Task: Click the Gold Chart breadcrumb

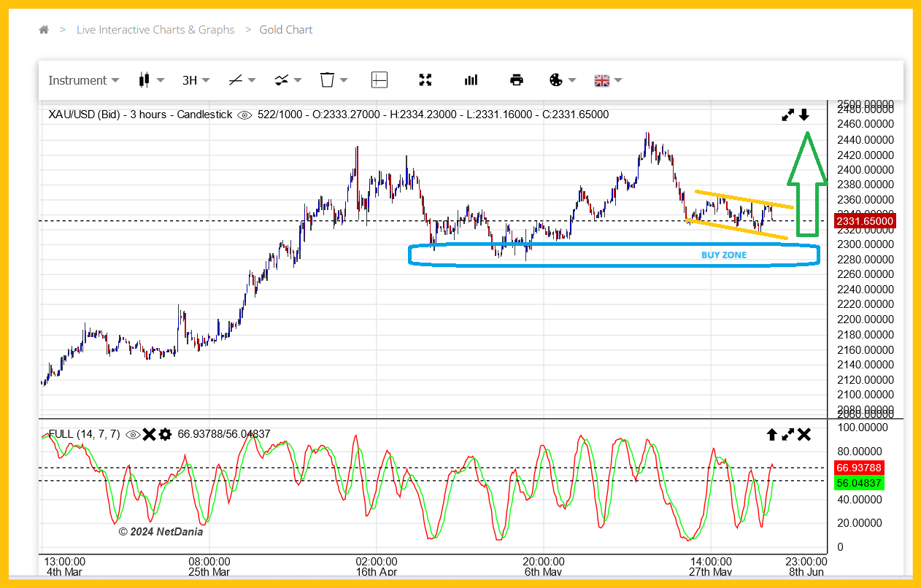Action: pyautogui.click(x=286, y=30)
